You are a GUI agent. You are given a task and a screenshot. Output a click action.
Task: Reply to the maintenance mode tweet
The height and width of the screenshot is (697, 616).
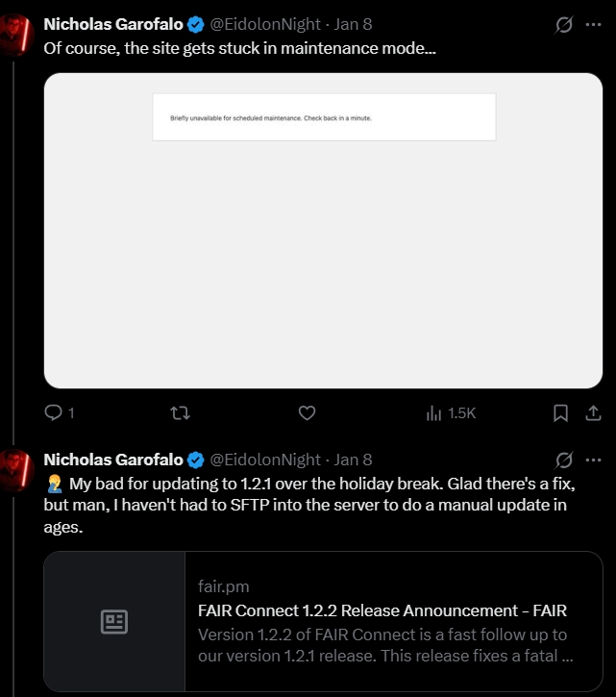click(x=55, y=412)
